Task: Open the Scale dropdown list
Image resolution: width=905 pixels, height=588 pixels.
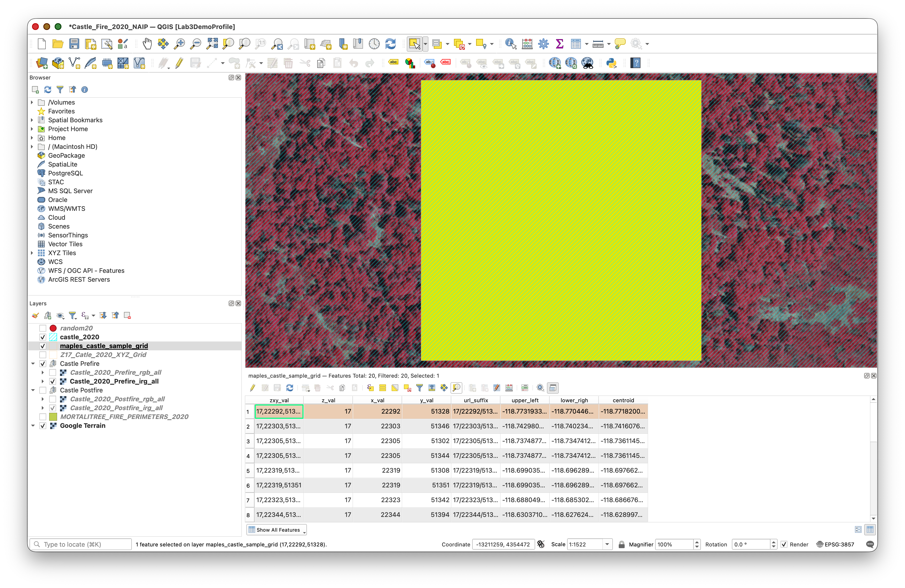Action: click(x=607, y=544)
